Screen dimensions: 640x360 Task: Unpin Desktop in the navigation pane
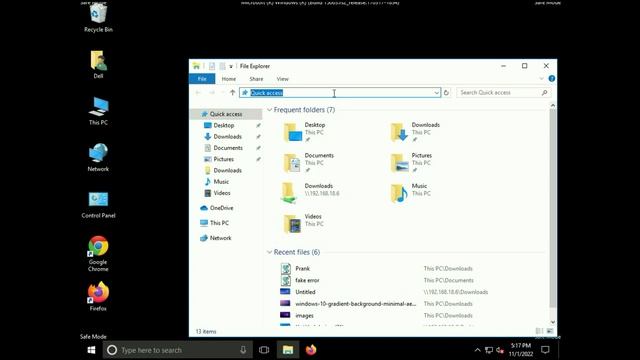coord(258,125)
